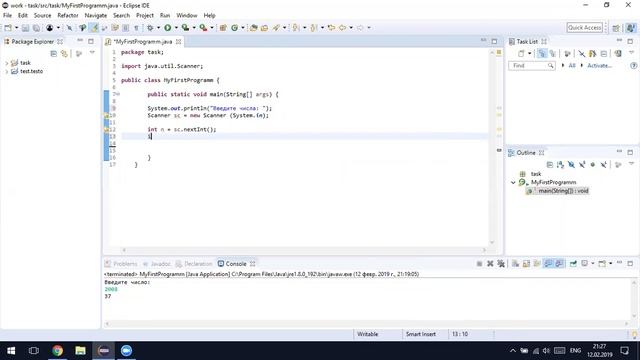The image size is (640, 360).
Task: Toggle Show Console When Standard Out Changes
Action: tap(548, 264)
